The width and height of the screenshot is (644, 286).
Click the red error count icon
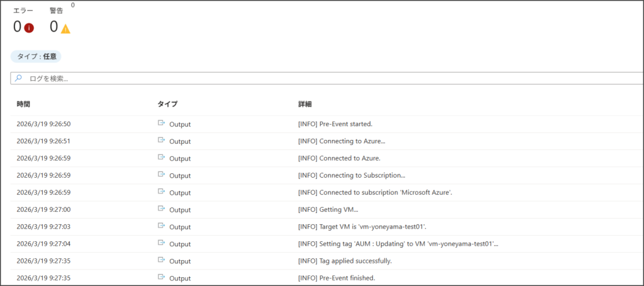coord(29,28)
